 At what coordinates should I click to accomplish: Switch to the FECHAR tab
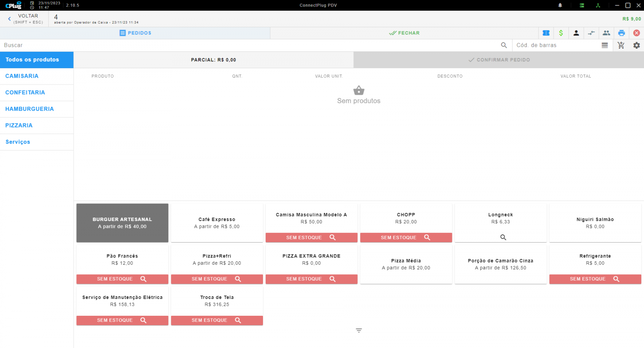coord(404,33)
